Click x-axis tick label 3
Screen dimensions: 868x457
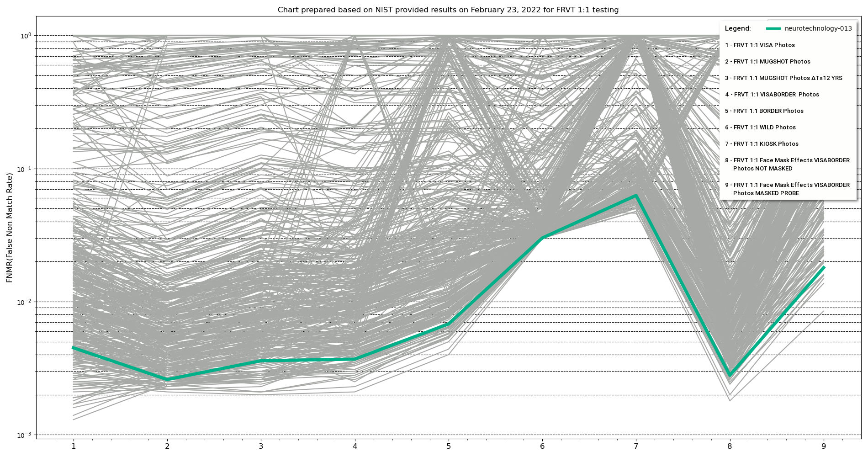[x=261, y=446]
